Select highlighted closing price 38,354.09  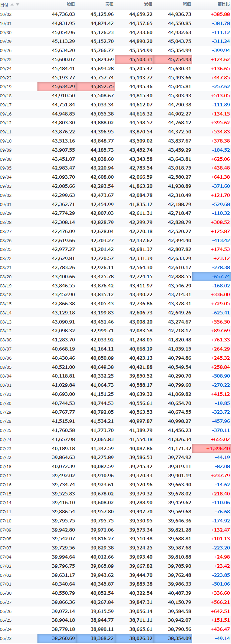point(173,638)
